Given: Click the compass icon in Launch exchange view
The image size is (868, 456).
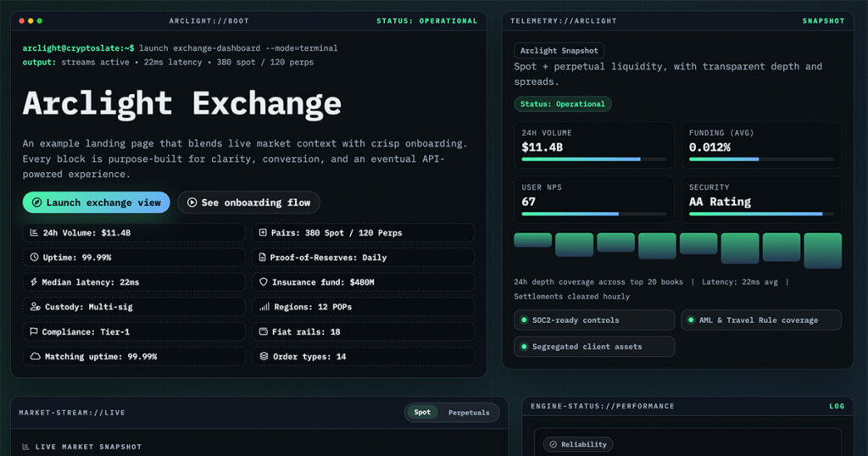Looking at the screenshot, I should [36, 203].
